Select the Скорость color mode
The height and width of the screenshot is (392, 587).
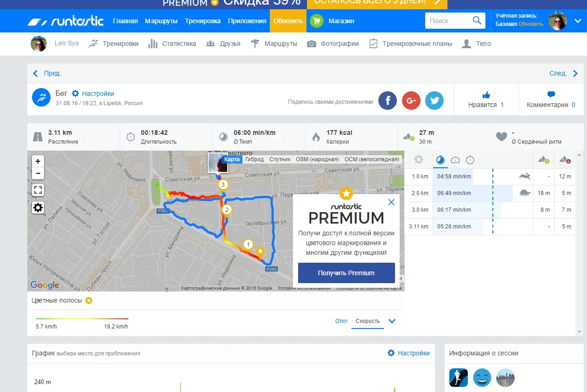tap(368, 321)
